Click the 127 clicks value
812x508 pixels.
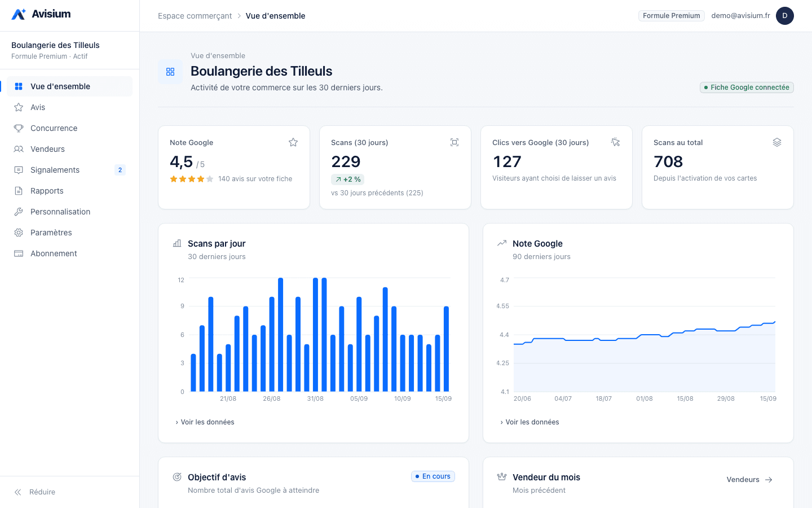[x=507, y=162]
